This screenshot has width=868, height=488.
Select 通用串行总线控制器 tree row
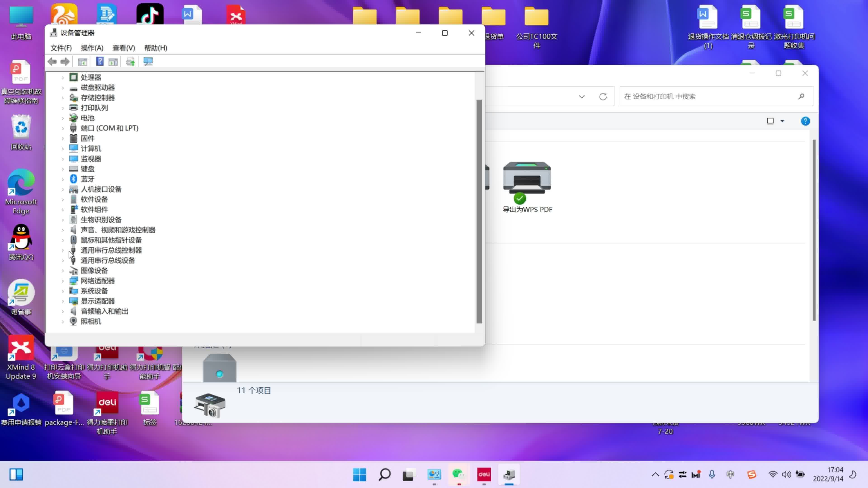click(106, 250)
